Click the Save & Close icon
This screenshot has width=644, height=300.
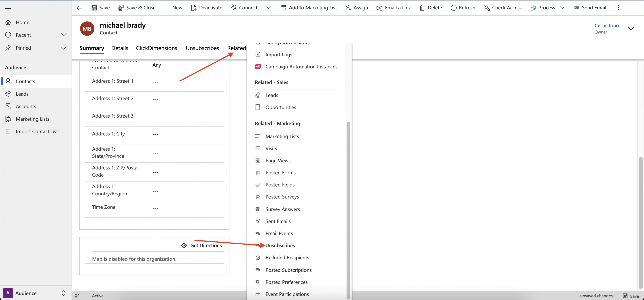121,8
